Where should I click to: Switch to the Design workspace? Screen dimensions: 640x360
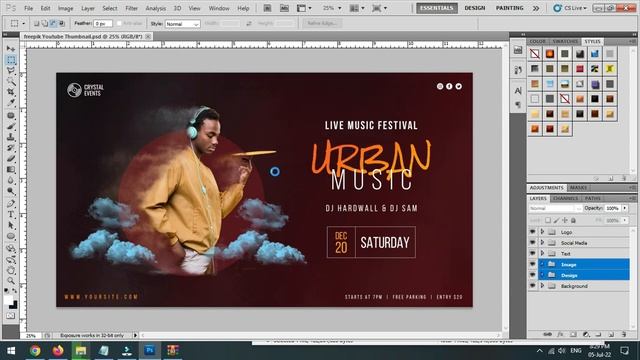point(475,8)
